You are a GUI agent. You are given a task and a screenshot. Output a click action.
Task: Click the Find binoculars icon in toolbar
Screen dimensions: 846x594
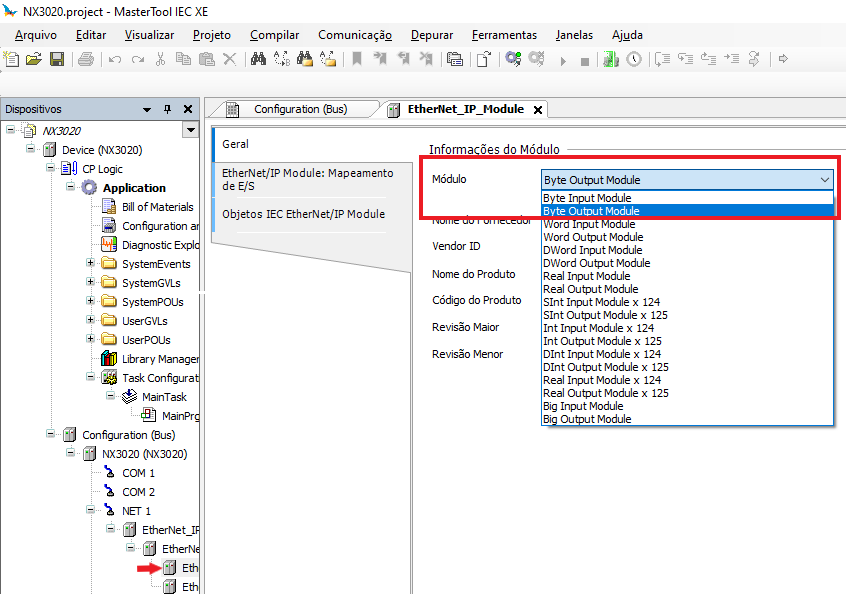click(x=258, y=60)
